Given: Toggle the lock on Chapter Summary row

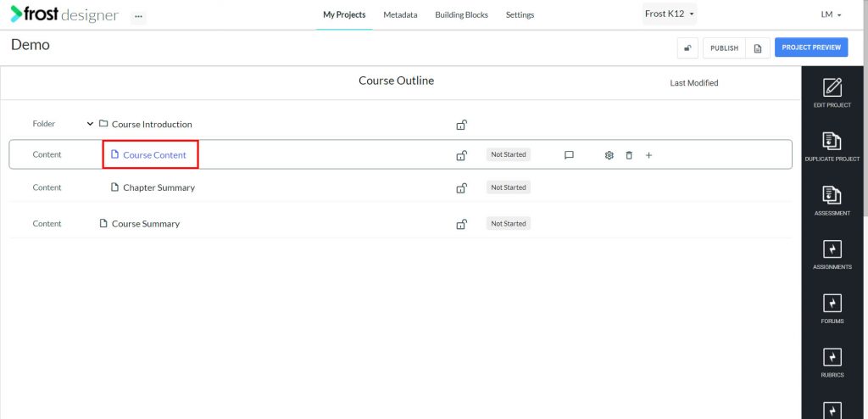Looking at the screenshot, I should pos(461,188).
